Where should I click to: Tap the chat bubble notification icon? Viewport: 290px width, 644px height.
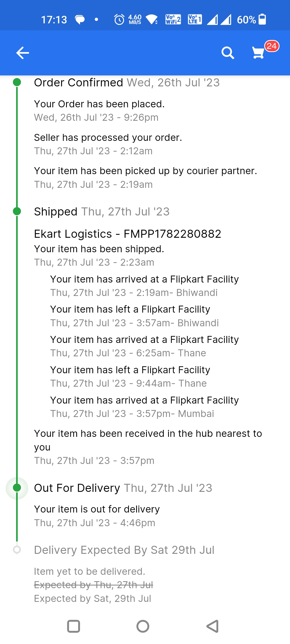coord(80,20)
